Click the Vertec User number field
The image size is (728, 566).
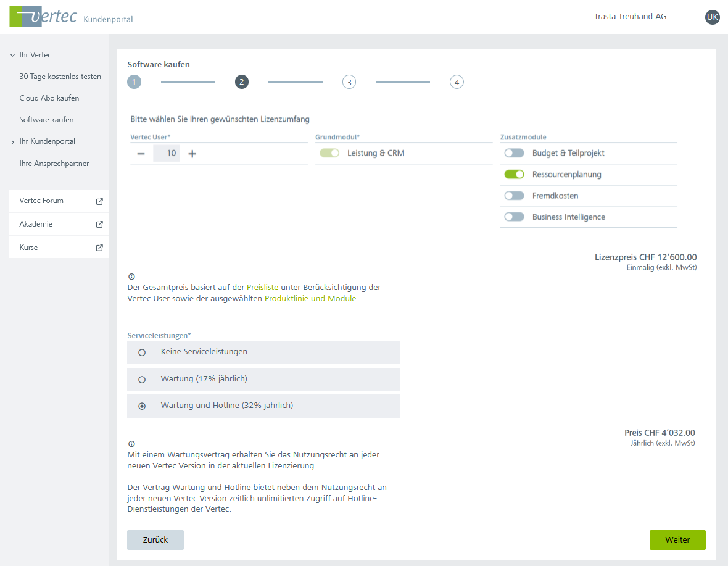coord(167,154)
